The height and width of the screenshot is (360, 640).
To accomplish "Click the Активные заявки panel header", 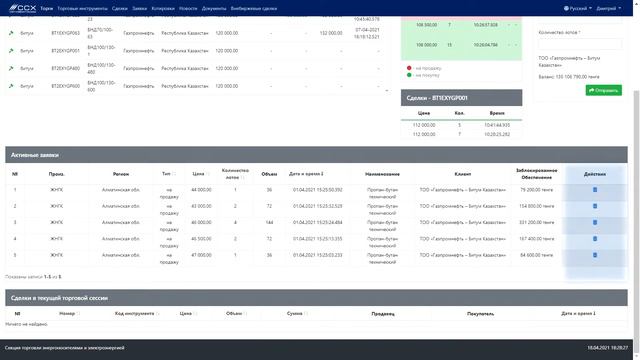I will [x=316, y=155].
